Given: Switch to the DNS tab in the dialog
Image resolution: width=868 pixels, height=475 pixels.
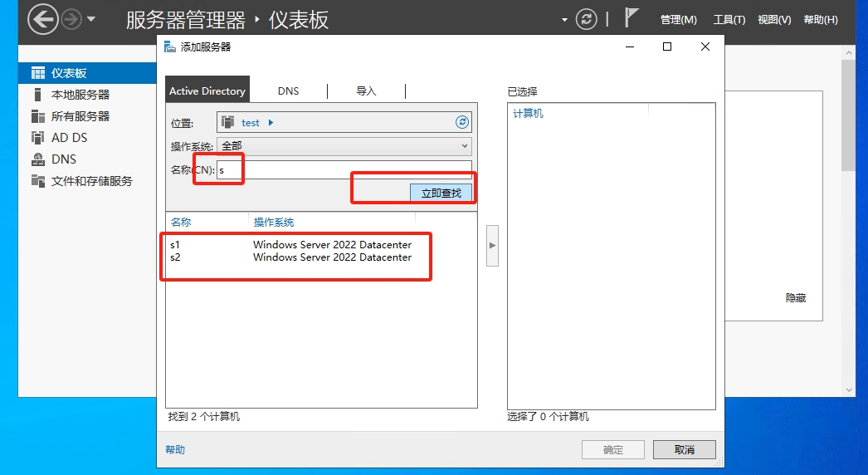Looking at the screenshot, I should (x=289, y=91).
